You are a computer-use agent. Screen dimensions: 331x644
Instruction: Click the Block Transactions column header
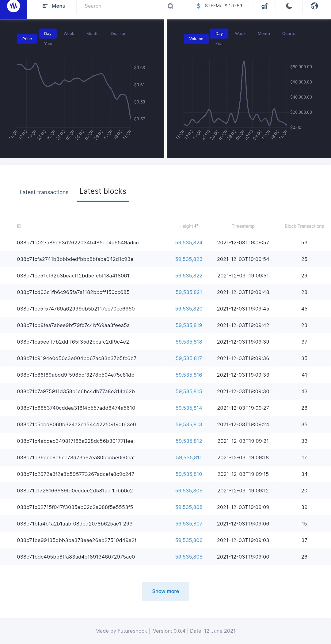[304, 226]
